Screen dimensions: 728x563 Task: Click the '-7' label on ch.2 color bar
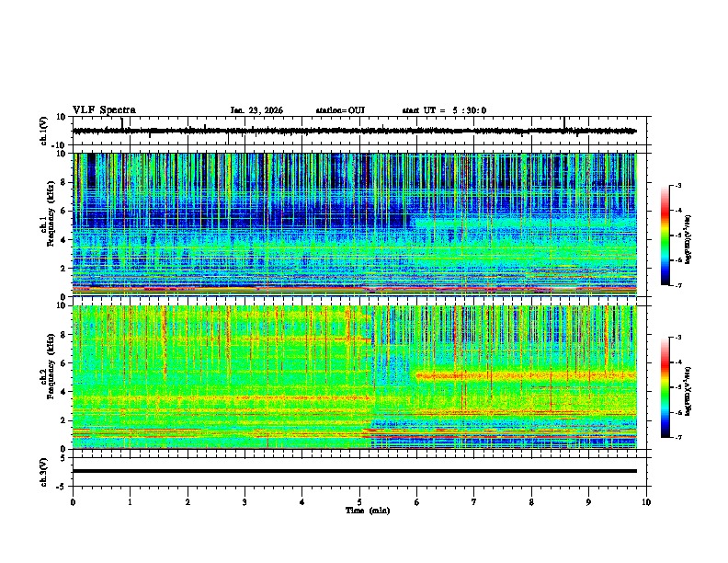[x=677, y=437]
